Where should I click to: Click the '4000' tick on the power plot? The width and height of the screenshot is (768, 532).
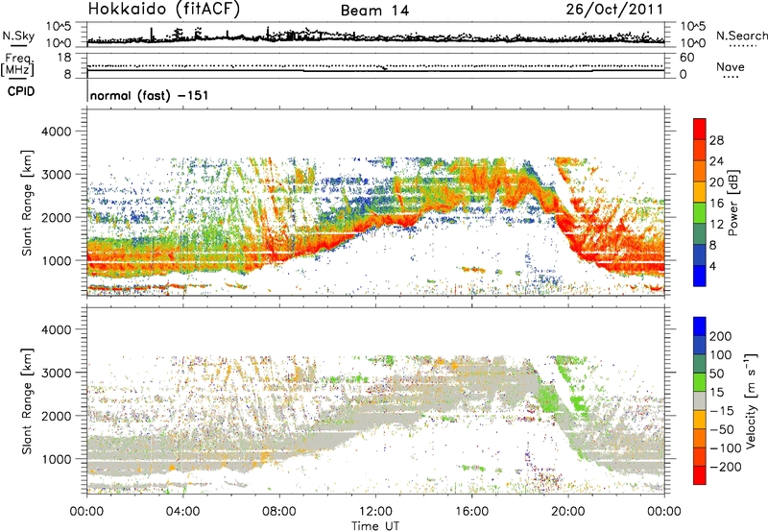click(x=56, y=132)
